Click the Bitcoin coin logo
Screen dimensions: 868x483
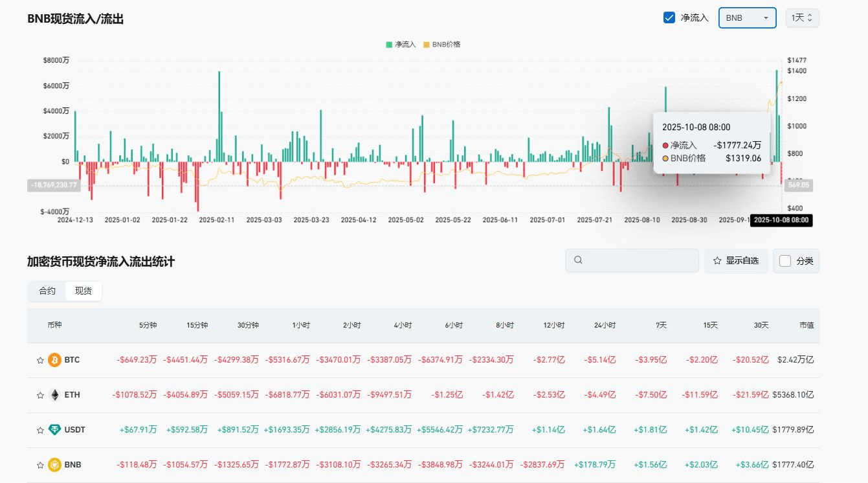(55, 360)
